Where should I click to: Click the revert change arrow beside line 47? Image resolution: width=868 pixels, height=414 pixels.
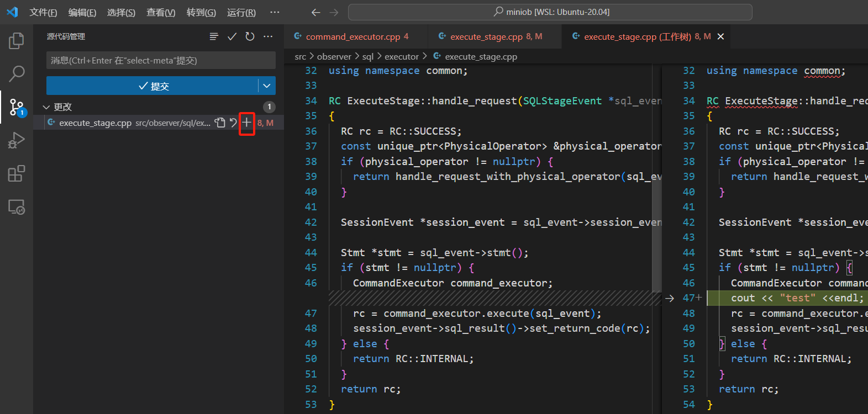pos(670,298)
